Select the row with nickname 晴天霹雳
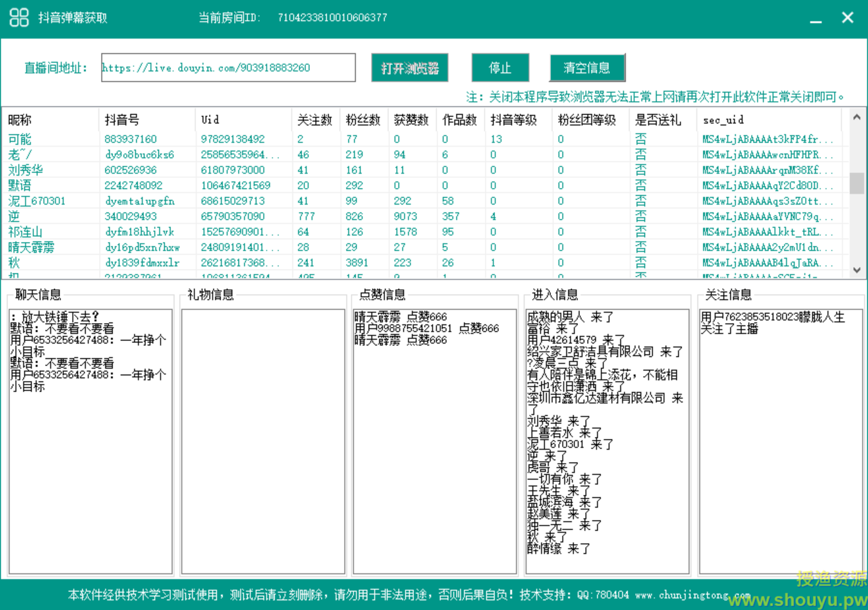 pos(422,247)
